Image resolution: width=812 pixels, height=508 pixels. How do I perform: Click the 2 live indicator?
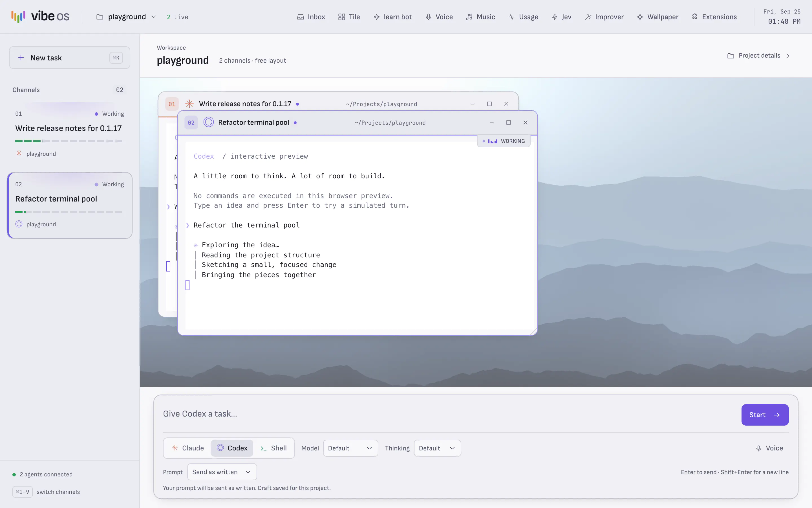pos(178,17)
